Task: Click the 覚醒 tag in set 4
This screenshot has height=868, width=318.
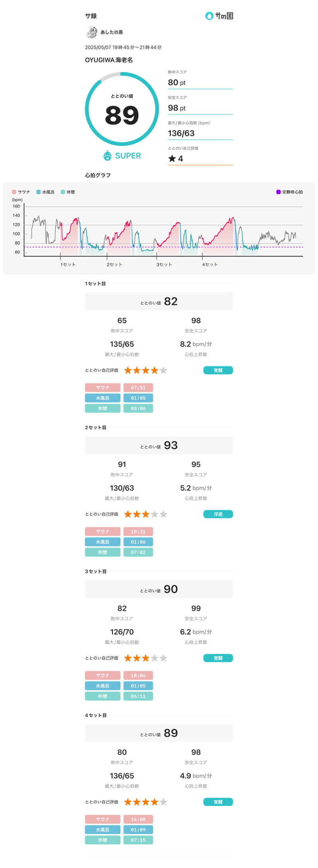Action: click(x=218, y=802)
